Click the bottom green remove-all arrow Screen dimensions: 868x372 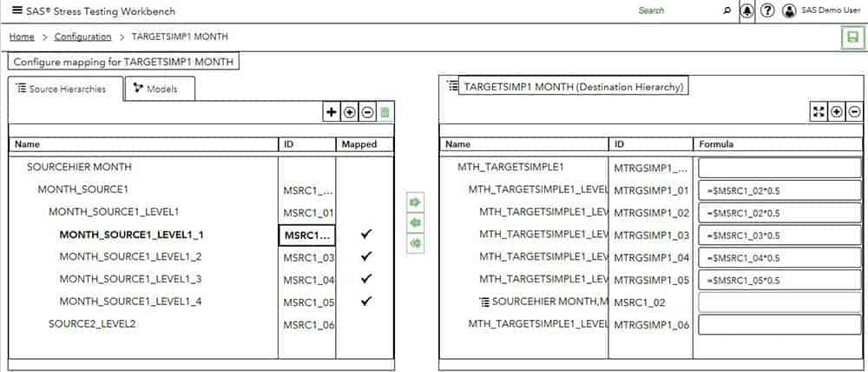coord(415,243)
